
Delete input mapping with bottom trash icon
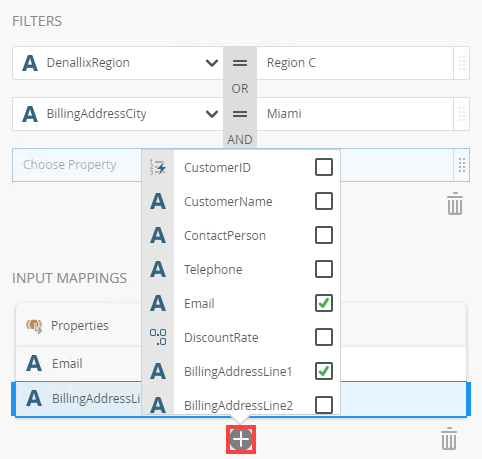tap(449, 438)
